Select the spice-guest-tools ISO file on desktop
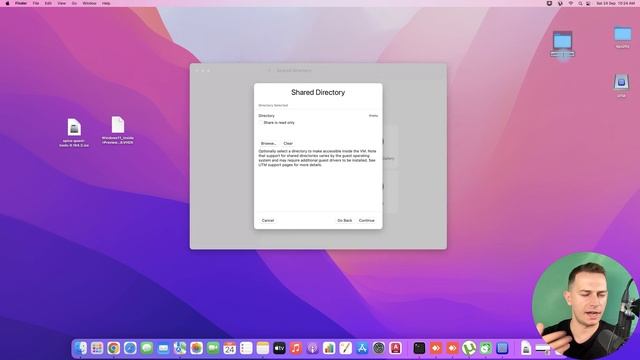 74,133
